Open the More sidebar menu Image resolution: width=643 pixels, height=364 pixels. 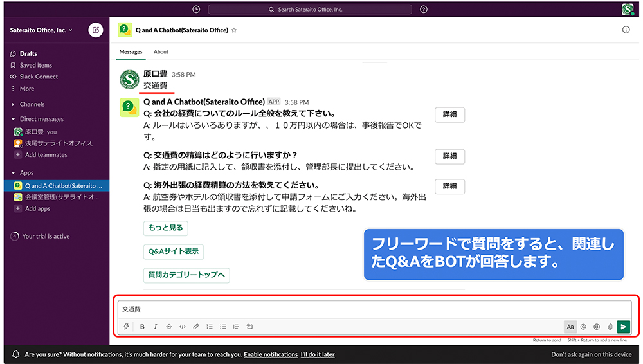coord(26,89)
